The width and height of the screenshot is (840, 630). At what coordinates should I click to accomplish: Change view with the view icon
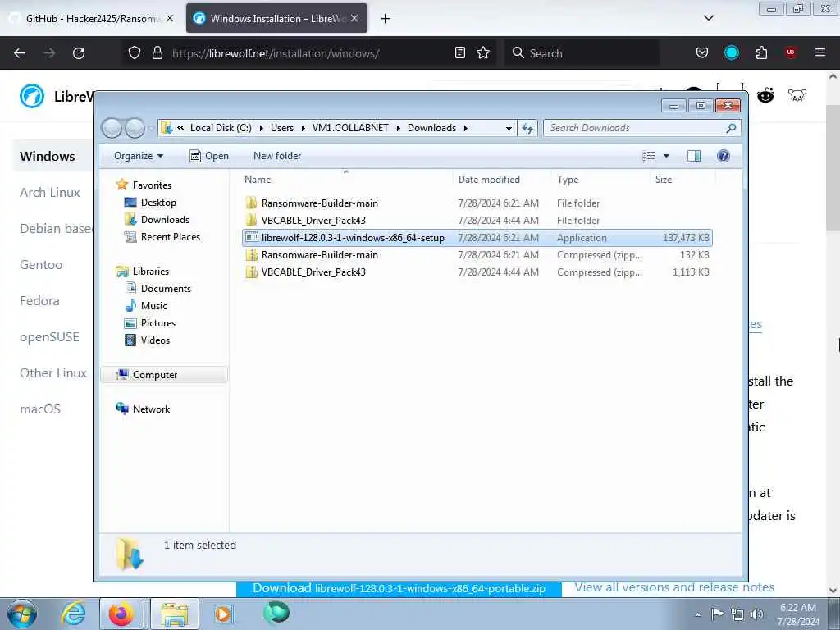648,156
